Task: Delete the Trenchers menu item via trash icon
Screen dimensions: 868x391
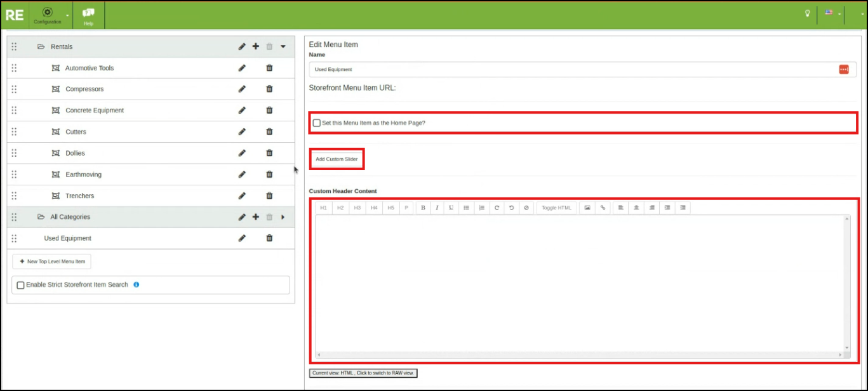Action: [x=269, y=195]
